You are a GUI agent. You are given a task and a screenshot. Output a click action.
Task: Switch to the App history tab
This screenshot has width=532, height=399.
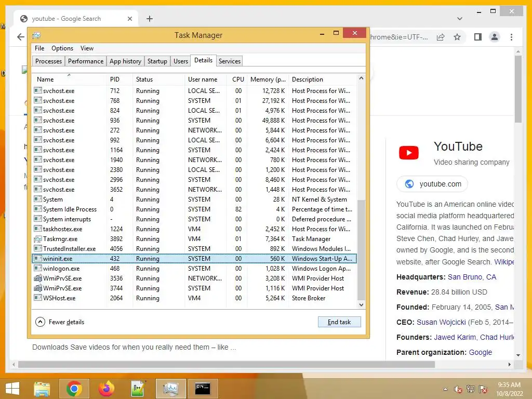[x=125, y=61]
